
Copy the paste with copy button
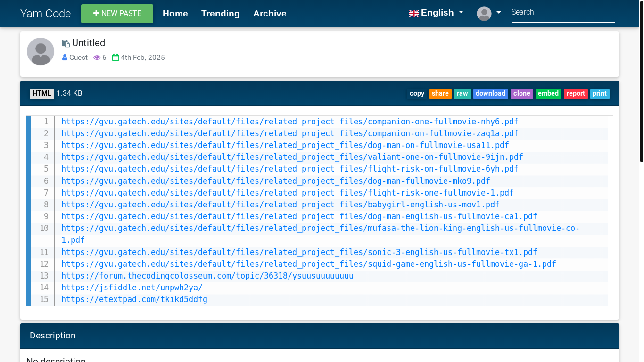[417, 94]
